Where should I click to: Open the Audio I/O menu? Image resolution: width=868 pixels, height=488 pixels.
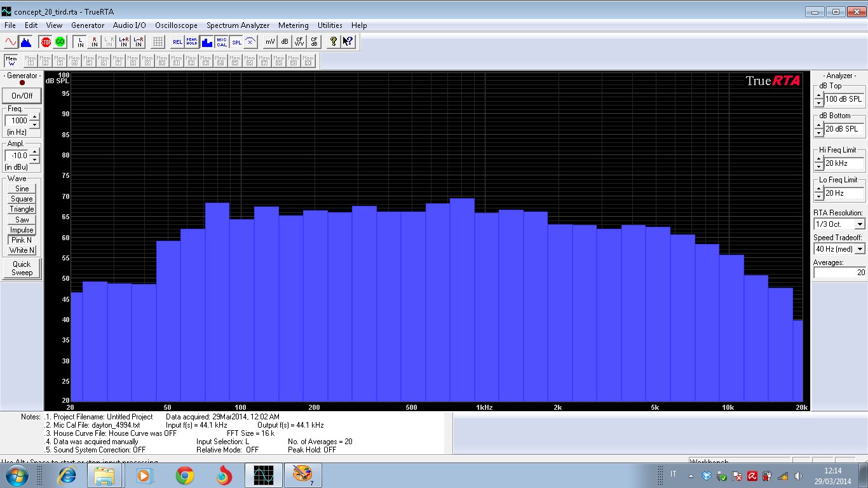(129, 25)
